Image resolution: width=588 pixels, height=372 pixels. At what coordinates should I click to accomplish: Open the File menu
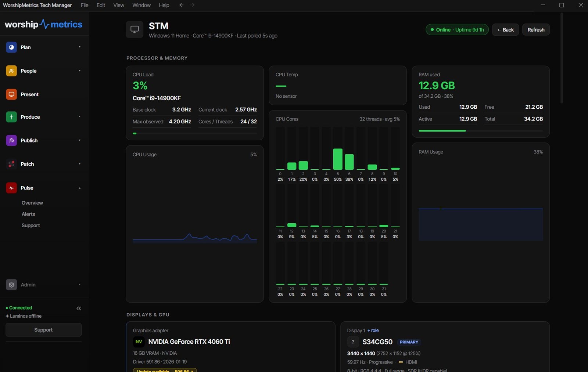click(x=85, y=5)
